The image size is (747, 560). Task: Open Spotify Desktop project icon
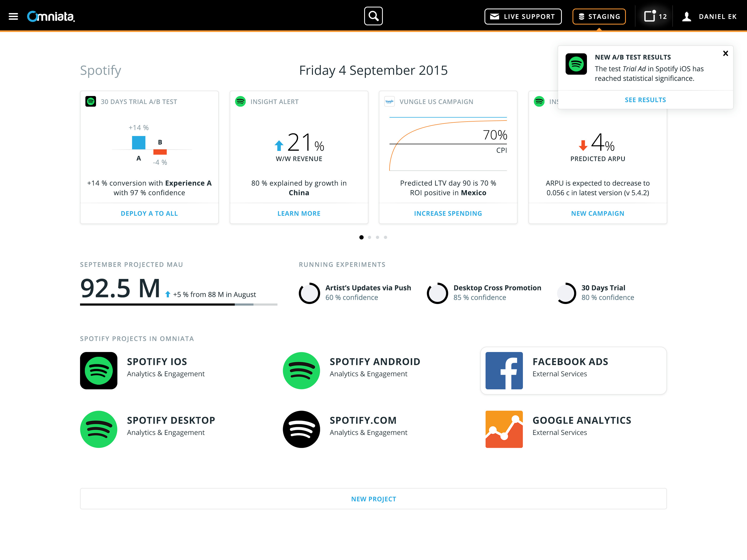coord(99,429)
